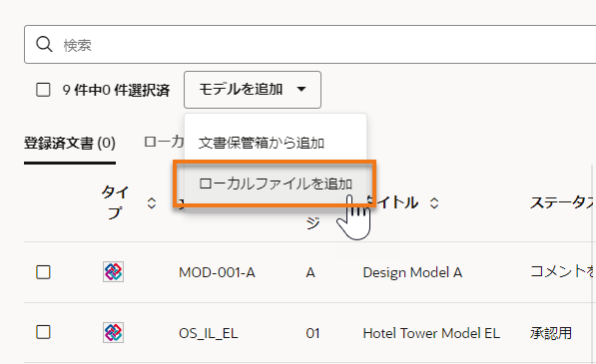The image size is (596, 364).
Task: Choose ローカルファイルを追加 from the menu
Action: [276, 183]
